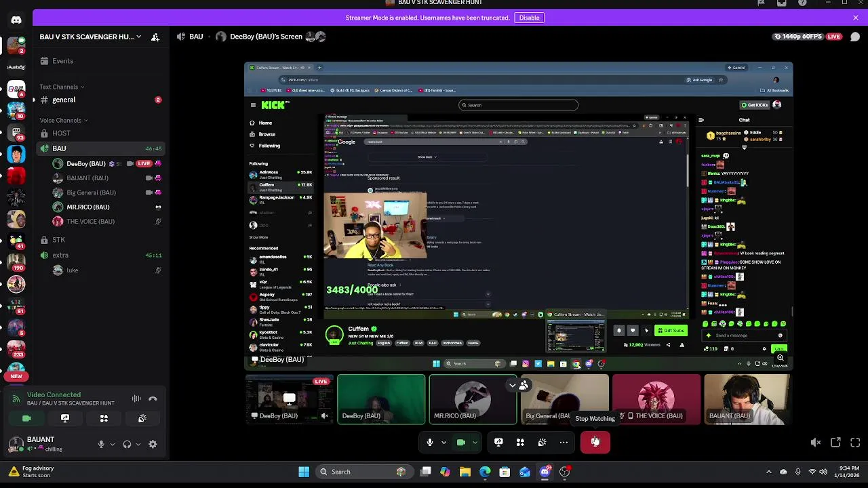868x488 pixels.
Task: Show member list icon at top right
Action: pos(856,37)
